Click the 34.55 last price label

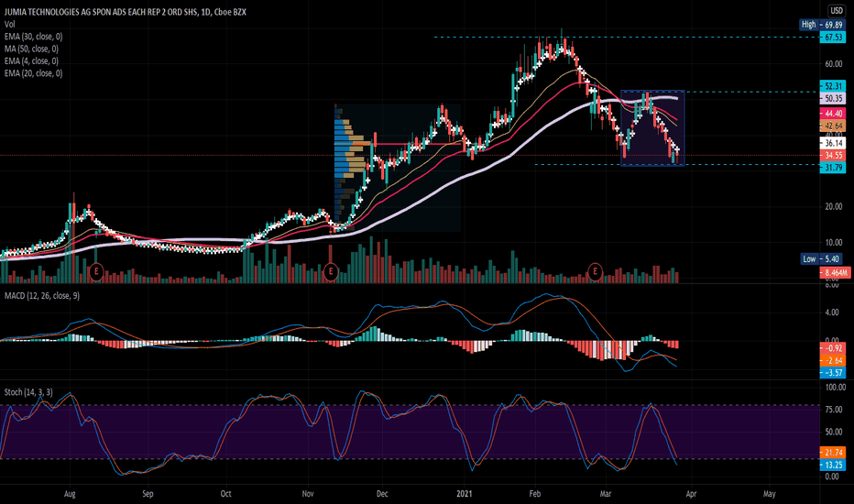(x=833, y=155)
